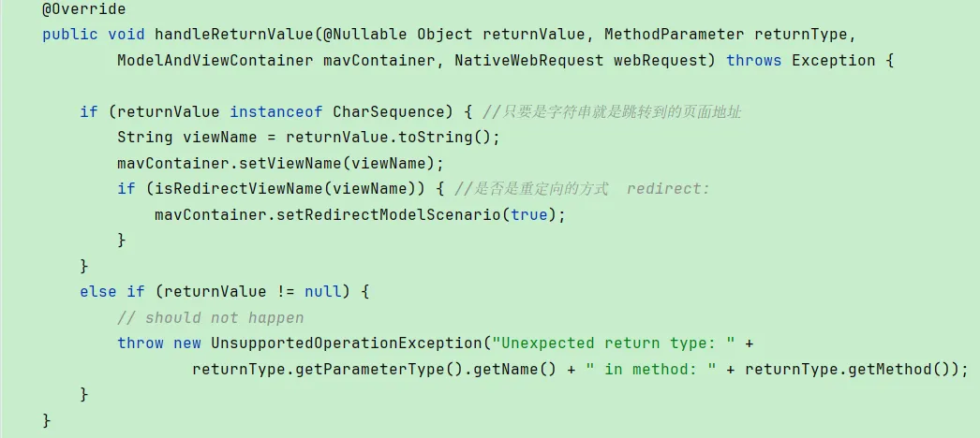Click the NativeWebRequest type
The image size is (980, 438).
click(x=528, y=61)
